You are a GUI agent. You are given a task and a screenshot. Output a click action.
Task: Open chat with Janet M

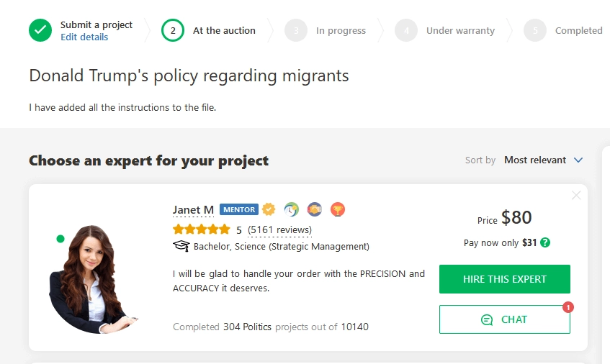pyautogui.click(x=505, y=319)
